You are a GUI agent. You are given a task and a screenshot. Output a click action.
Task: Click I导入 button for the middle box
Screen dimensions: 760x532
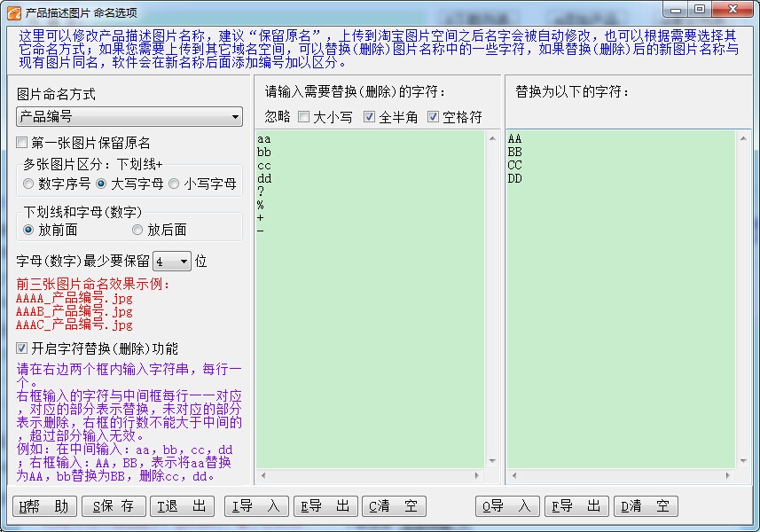[255, 506]
